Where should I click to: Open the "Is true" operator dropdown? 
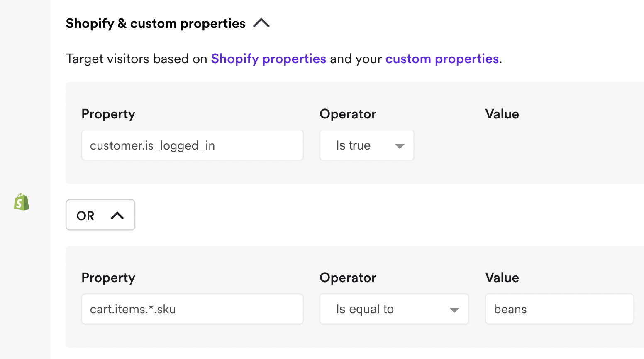coord(366,145)
